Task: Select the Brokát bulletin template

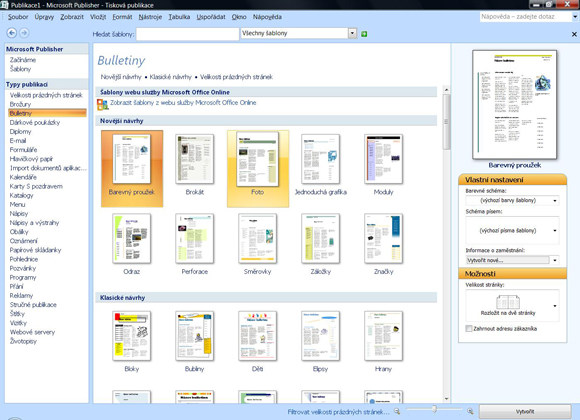Action: click(195, 165)
